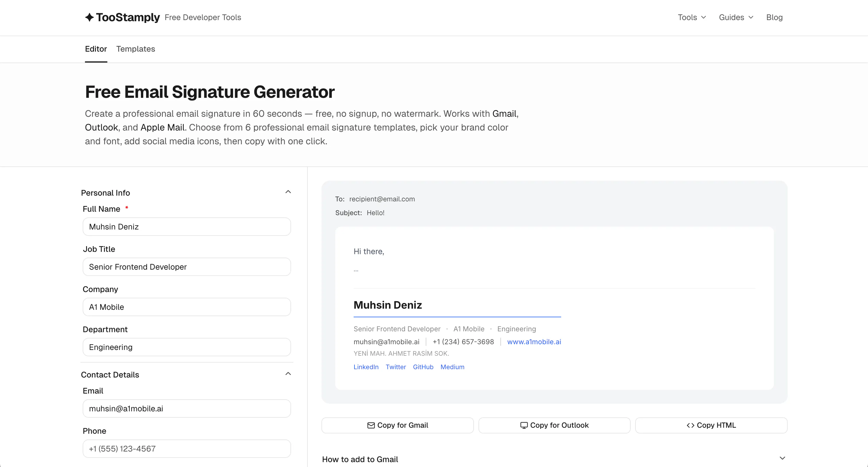This screenshot has height=467, width=868.
Task: Open the Blog page
Action: click(x=774, y=17)
